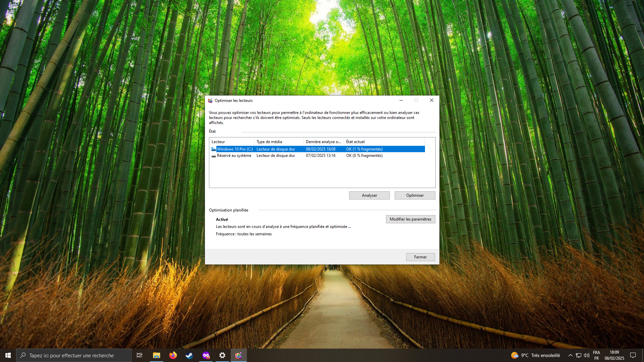644x362 pixels.
Task: Open the notification center icon
Action: click(x=633, y=355)
